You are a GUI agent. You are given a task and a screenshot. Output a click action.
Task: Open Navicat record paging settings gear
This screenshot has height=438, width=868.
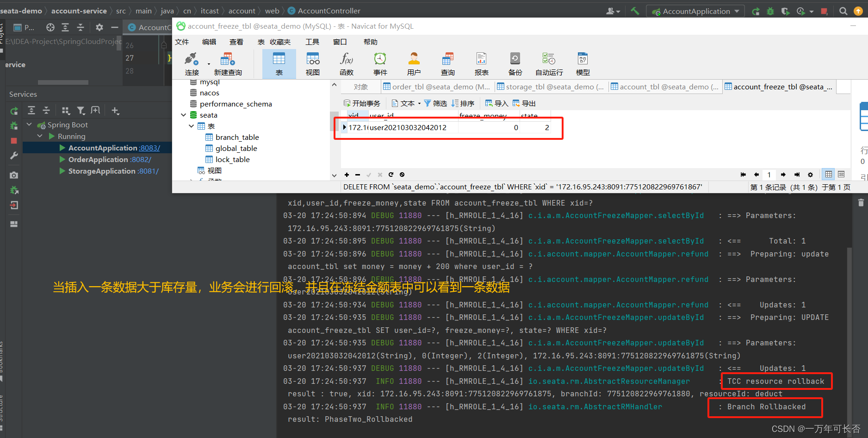[x=810, y=175]
